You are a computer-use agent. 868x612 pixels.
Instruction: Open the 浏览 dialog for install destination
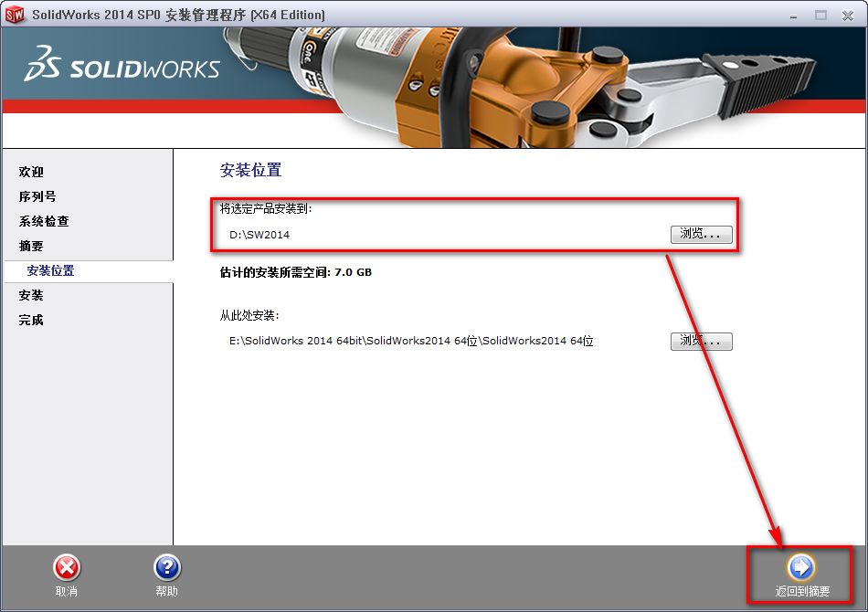(701, 235)
